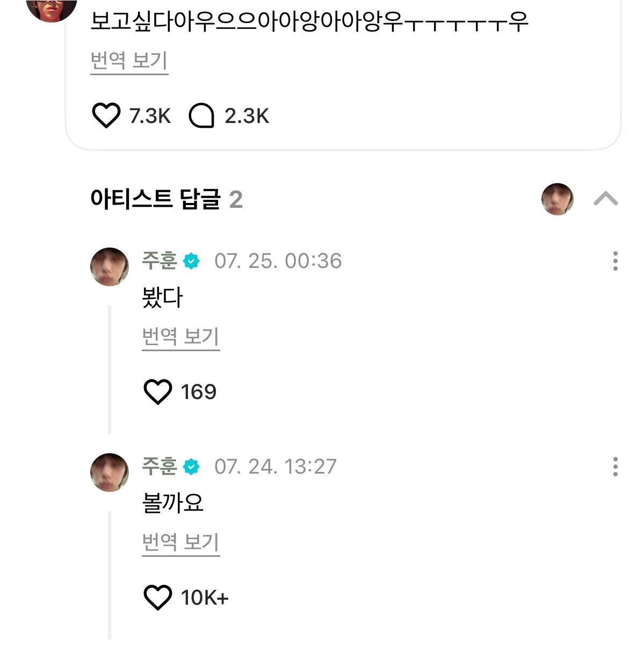The image size is (644, 646).
Task: Open 주훈 profile picture on second reply
Action: (x=110, y=473)
